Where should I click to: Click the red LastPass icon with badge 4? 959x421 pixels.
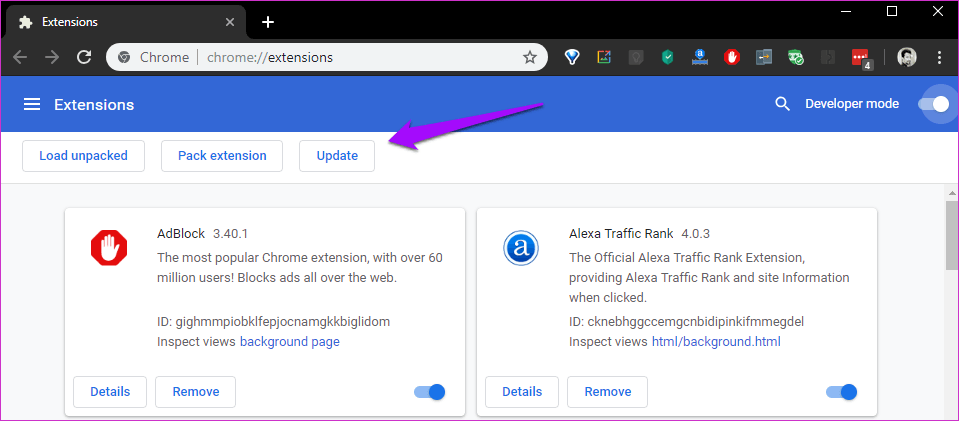click(x=861, y=59)
